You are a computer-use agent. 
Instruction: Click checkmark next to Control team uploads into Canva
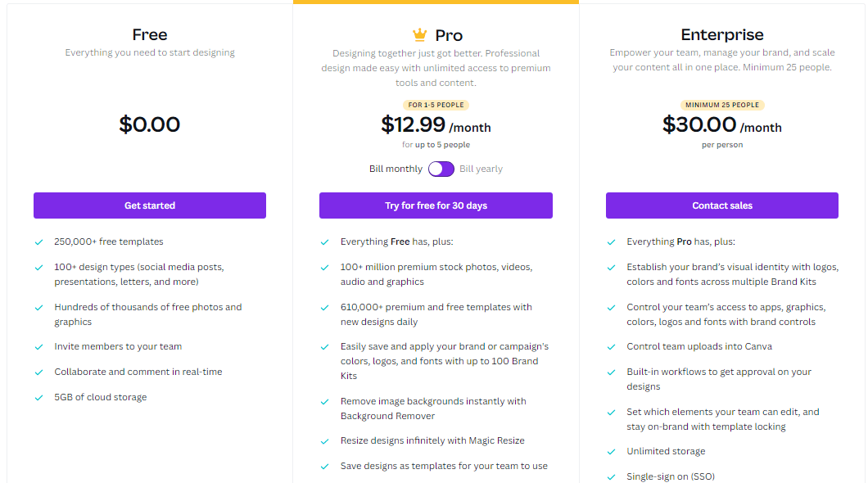[x=611, y=347]
